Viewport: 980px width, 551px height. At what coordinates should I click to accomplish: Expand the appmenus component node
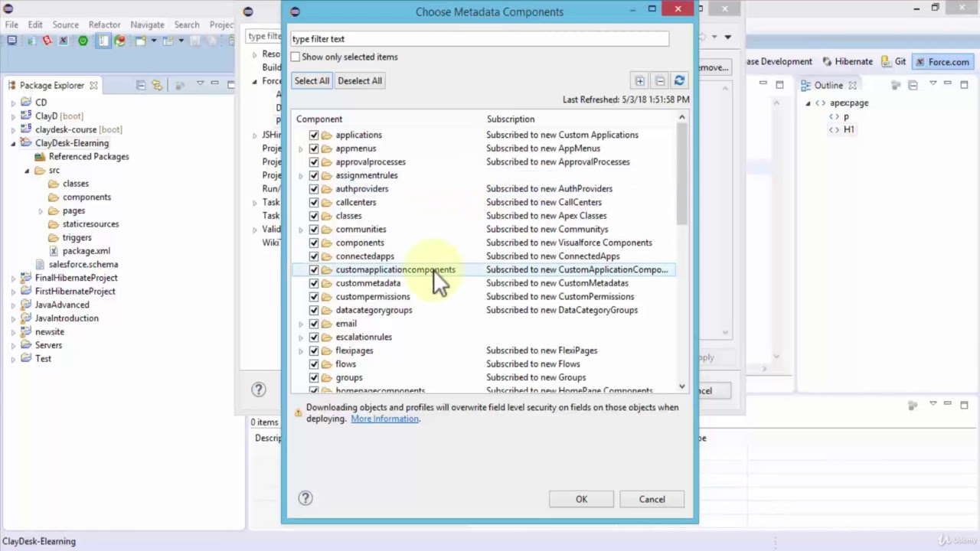301,148
